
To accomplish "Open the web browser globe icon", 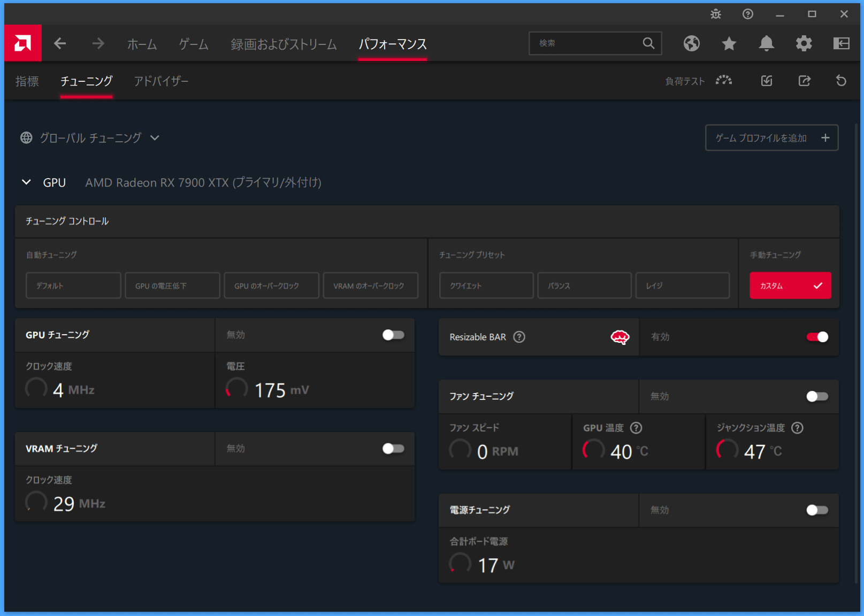I will [691, 43].
